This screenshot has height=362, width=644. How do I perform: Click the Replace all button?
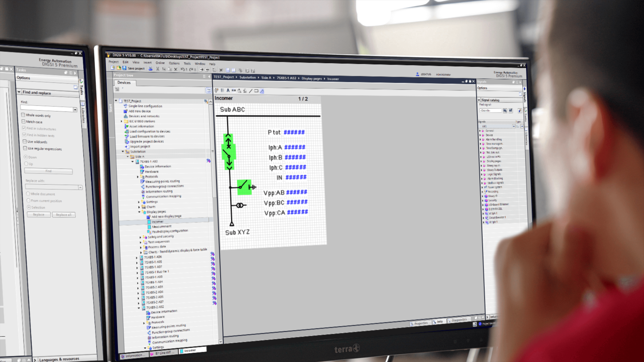(x=64, y=215)
